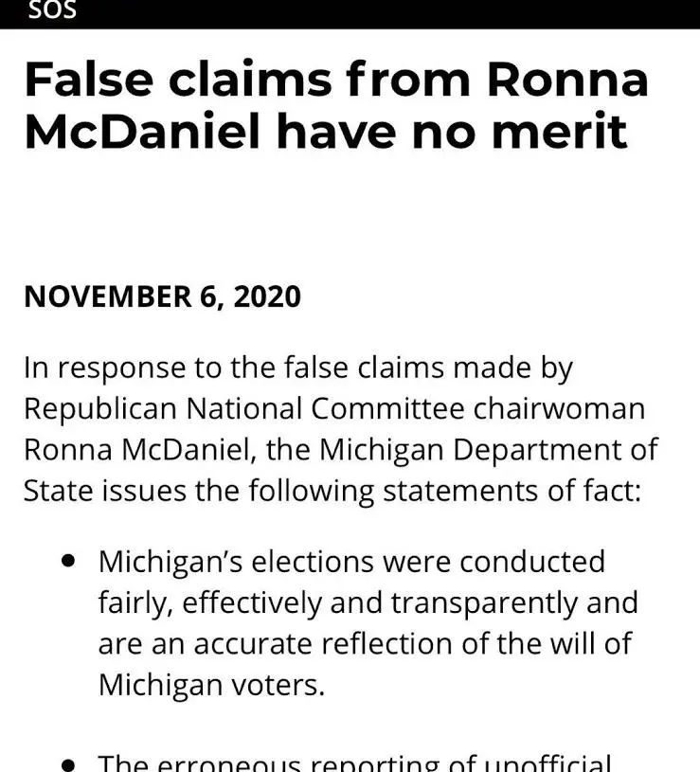Click 'McDaniel' in the bold headline
The height and width of the screenshot is (772, 700).
(x=142, y=132)
